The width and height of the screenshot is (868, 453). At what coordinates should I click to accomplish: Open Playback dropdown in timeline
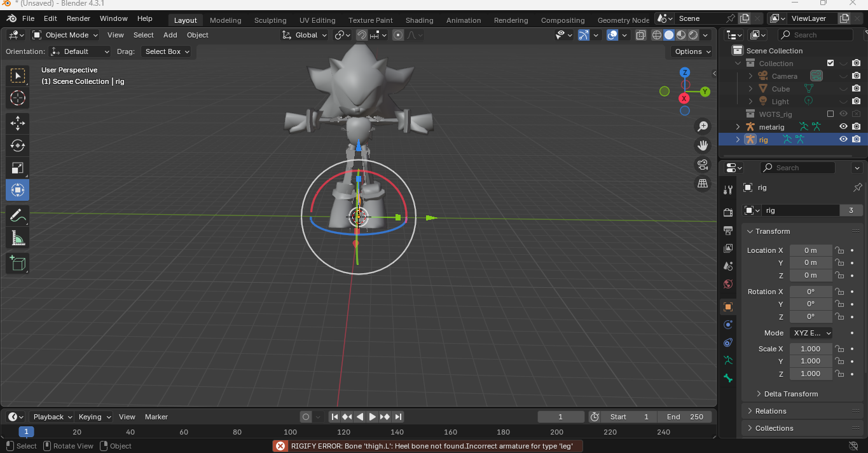(53, 417)
